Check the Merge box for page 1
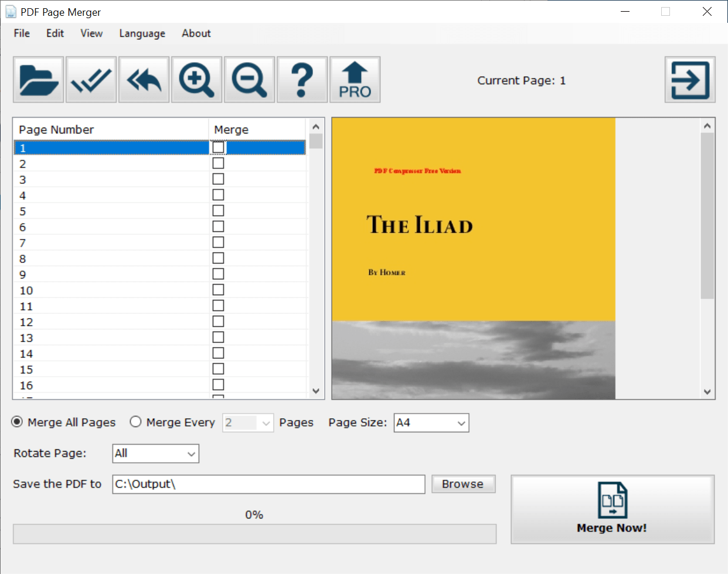The image size is (728, 574). click(218, 147)
